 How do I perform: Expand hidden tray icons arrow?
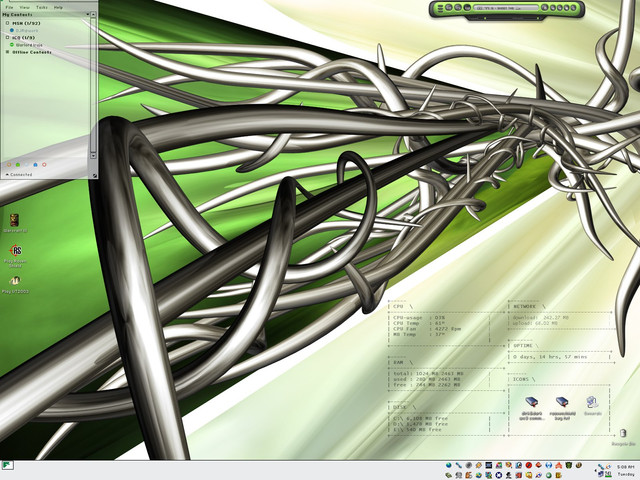click(596, 470)
